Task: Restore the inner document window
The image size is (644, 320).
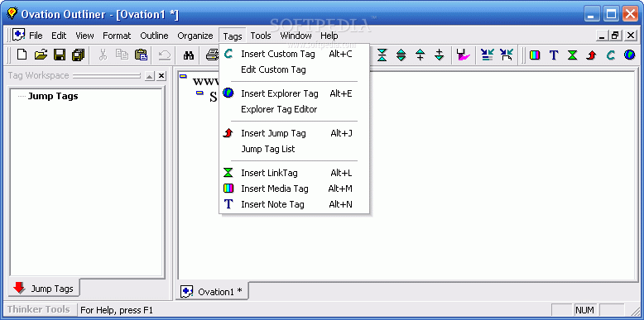Action: point(615,36)
